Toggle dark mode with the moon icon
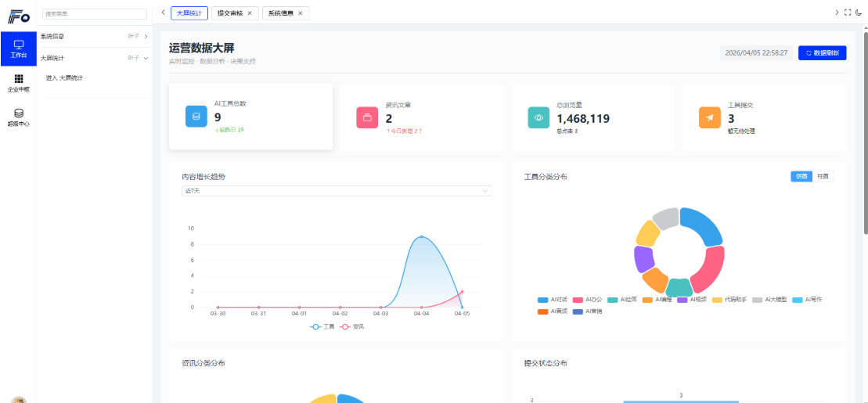This screenshot has width=868, height=403. 858,13
